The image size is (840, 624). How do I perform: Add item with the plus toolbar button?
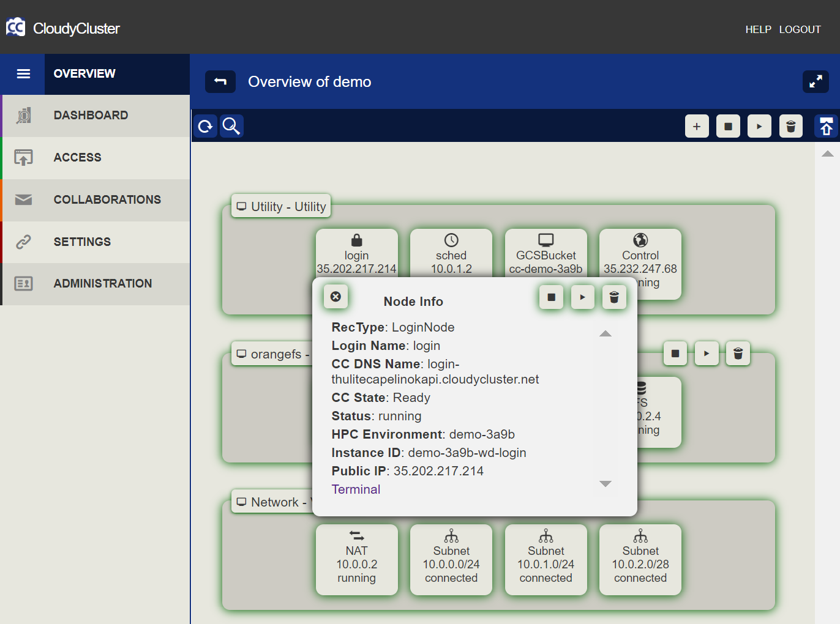tap(697, 126)
